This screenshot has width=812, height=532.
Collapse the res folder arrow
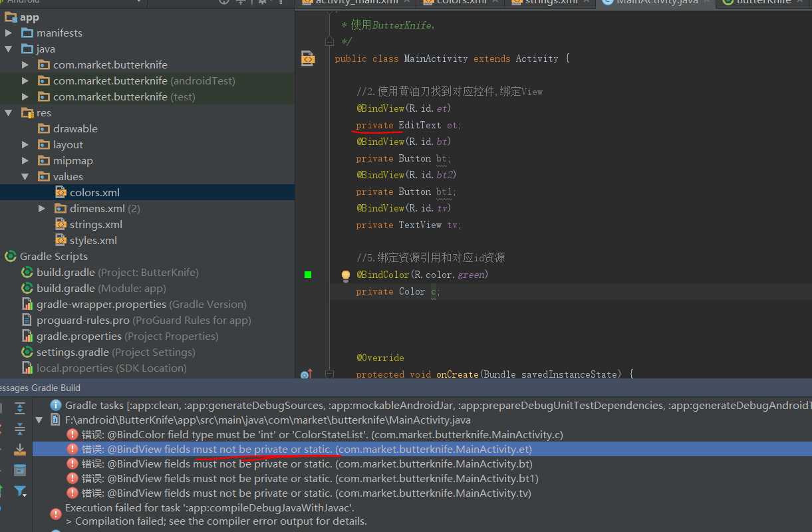[x=8, y=112]
